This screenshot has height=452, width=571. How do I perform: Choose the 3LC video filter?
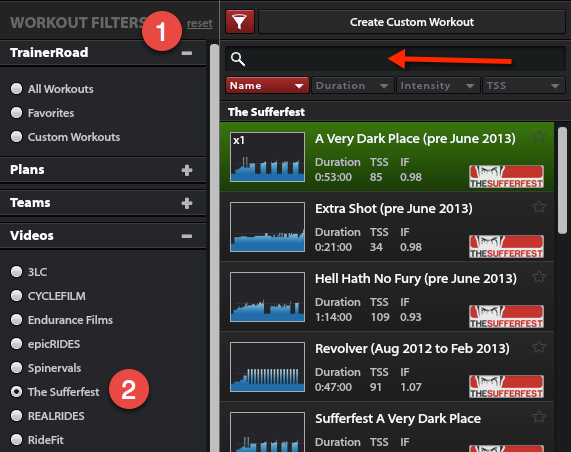(16, 272)
